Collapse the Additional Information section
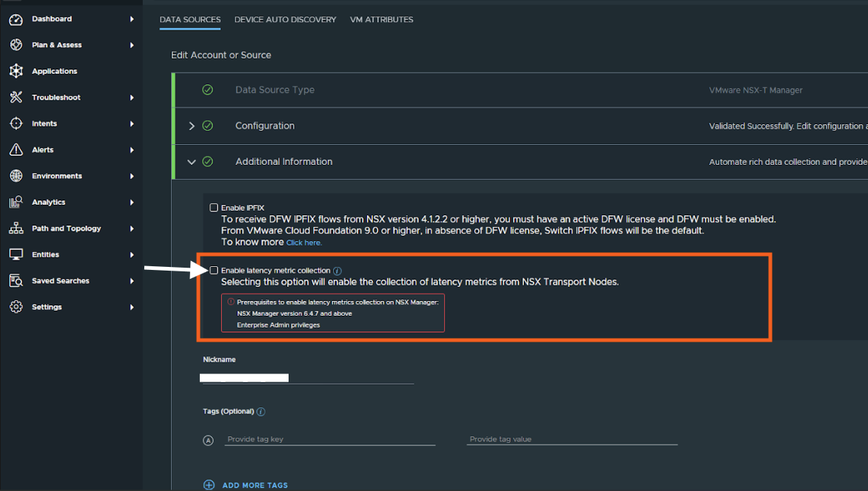Viewport: 868px width, 491px height. pyautogui.click(x=192, y=162)
